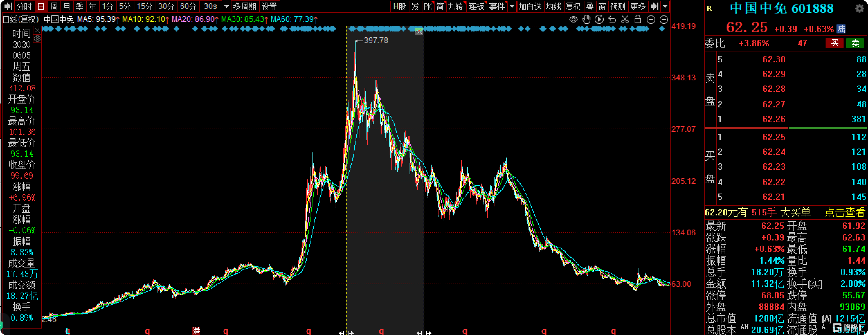Collapse panel with the left arrow-bar icon
The height and width of the screenshot is (335, 868).
(x=8, y=6)
